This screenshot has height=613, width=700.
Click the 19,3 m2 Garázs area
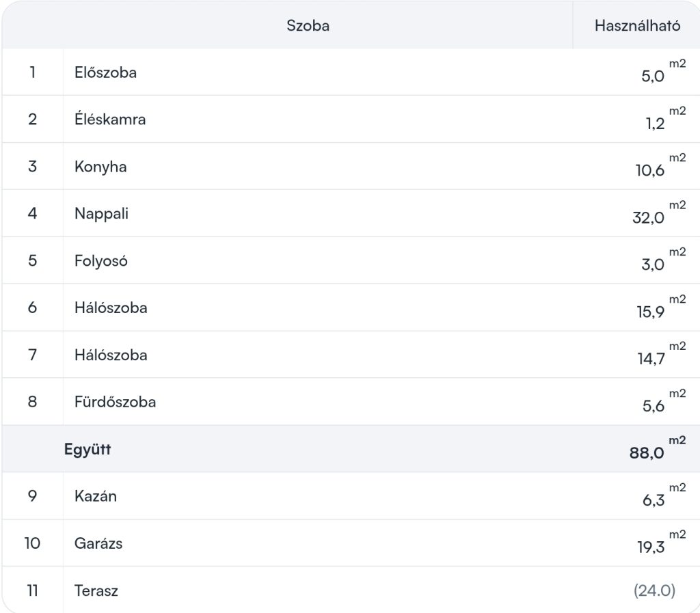pyautogui.click(x=661, y=543)
